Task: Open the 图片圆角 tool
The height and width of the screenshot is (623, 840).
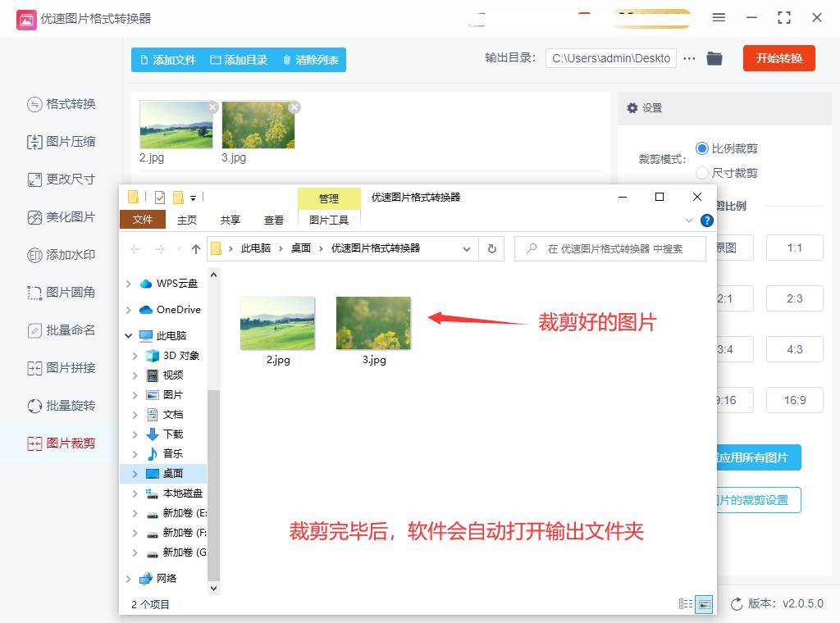Action: 61,292
